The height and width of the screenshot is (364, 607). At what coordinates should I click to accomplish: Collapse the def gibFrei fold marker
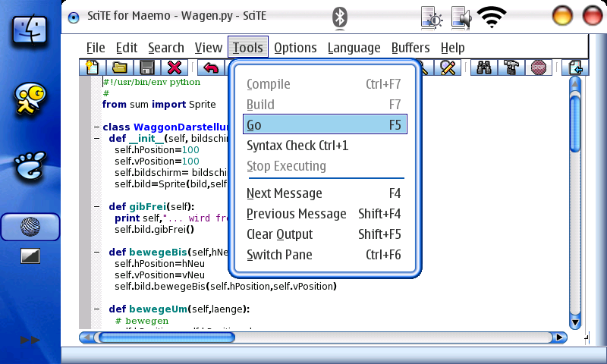tap(97, 206)
